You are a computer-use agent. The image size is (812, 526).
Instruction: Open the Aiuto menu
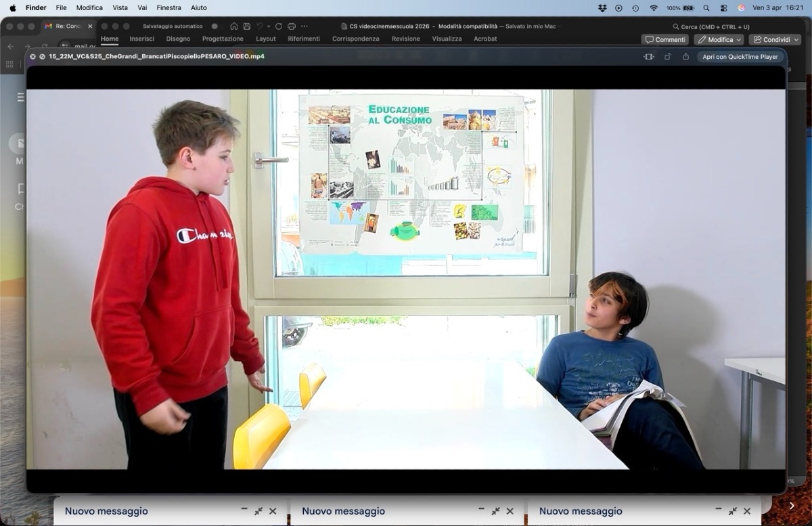click(199, 7)
